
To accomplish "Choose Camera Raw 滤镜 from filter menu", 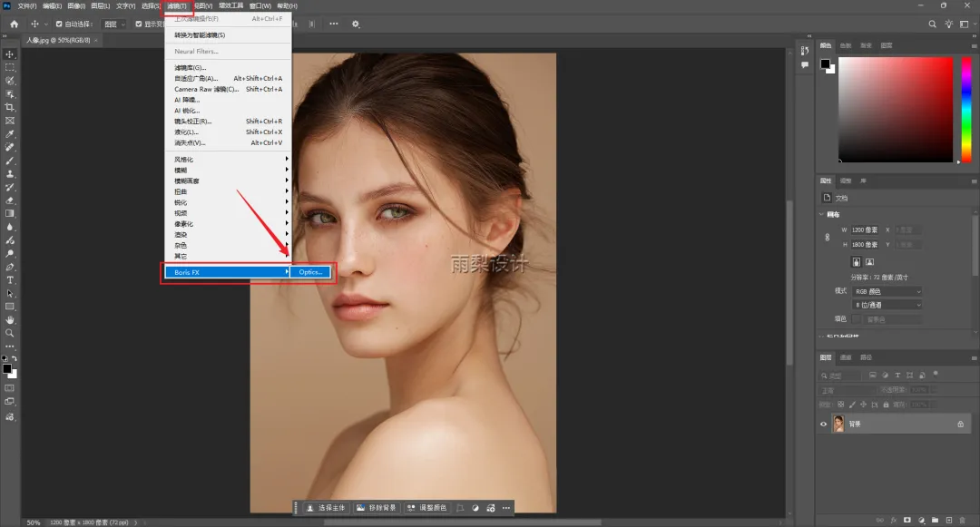I will 207,89.
